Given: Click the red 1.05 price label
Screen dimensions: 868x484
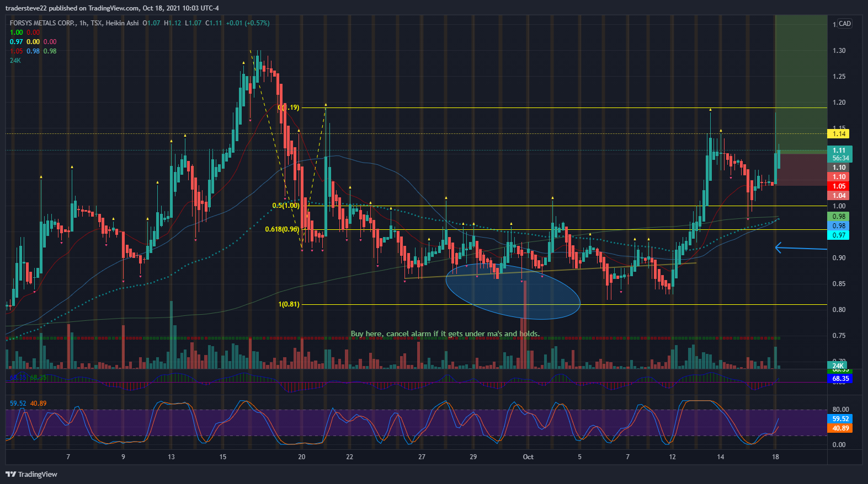Looking at the screenshot, I should click(x=839, y=186).
